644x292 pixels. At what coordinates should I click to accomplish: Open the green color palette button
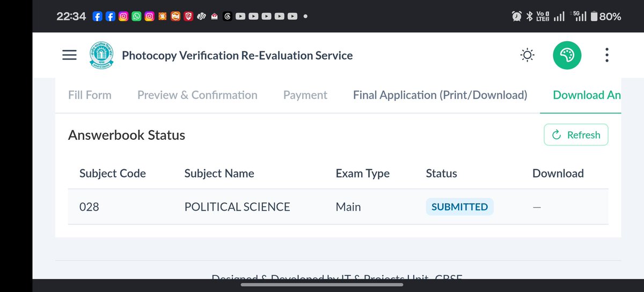567,55
